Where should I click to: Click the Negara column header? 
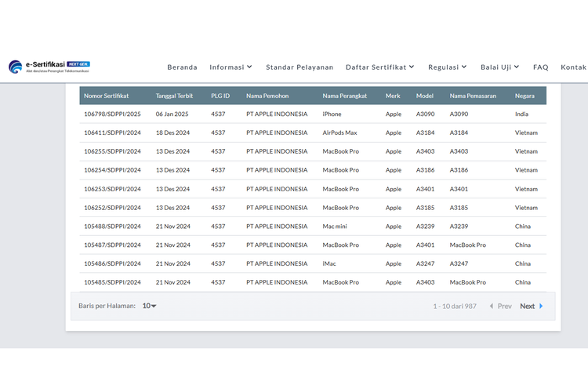pyautogui.click(x=524, y=96)
